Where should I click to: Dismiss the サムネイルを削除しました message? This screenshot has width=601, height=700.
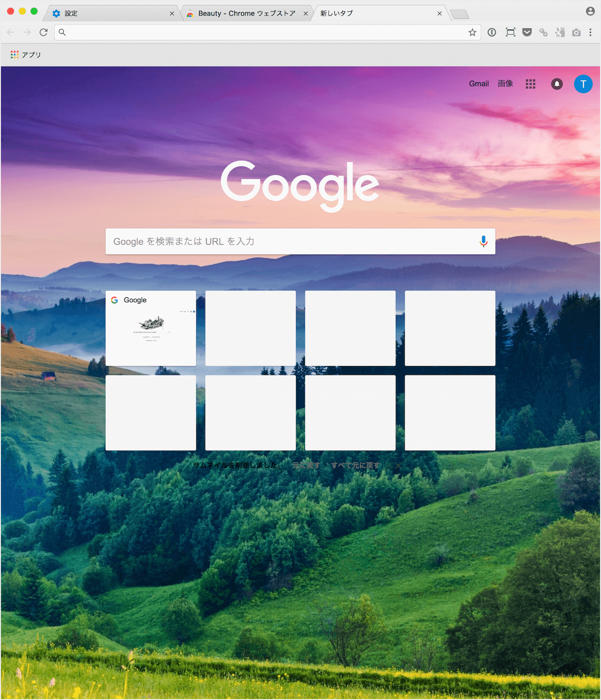click(x=398, y=466)
